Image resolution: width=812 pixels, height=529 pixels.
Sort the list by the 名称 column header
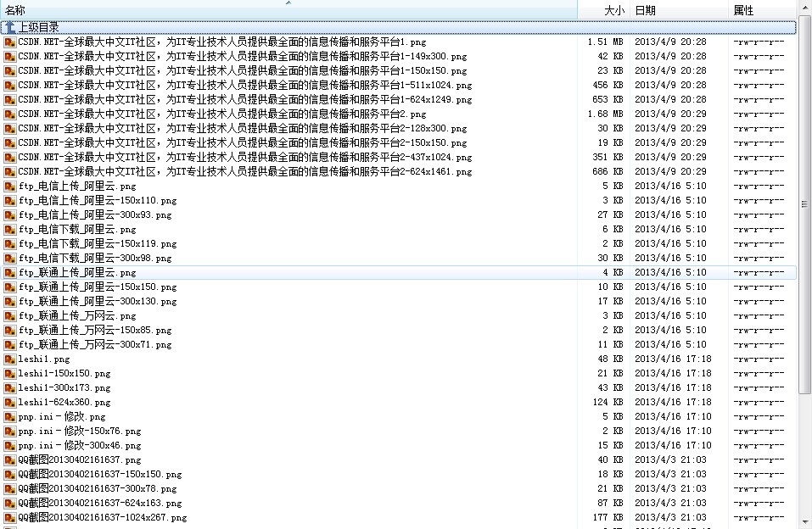(x=288, y=10)
